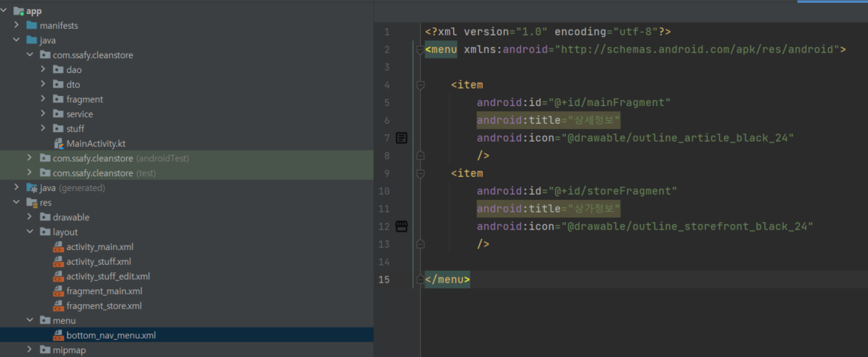Expand com.ssafy.cleanstore (test) package
The image size is (868, 357).
pyautogui.click(x=30, y=173)
